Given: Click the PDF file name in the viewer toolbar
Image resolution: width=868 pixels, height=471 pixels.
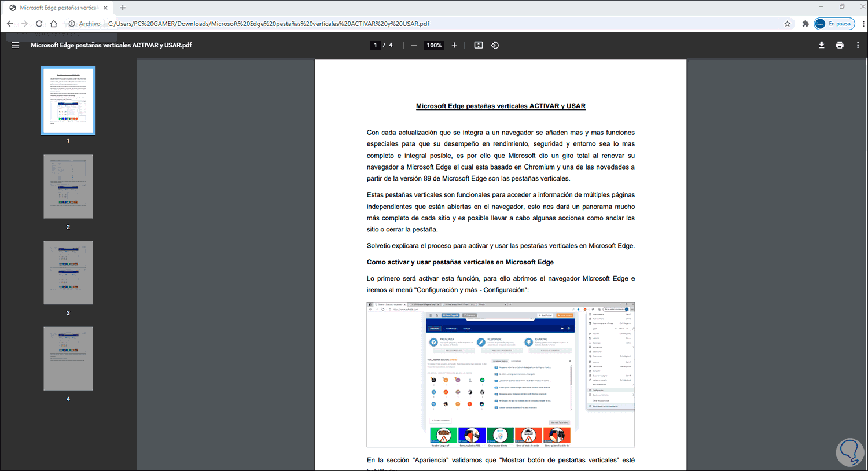Looking at the screenshot, I should (x=111, y=45).
